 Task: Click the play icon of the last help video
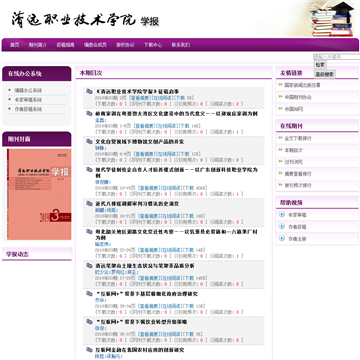282,238
